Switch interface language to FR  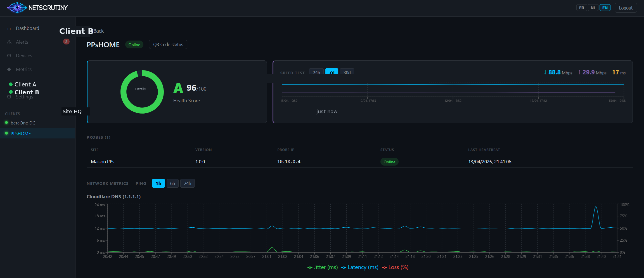pyautogui.click(x=582, y=8)
